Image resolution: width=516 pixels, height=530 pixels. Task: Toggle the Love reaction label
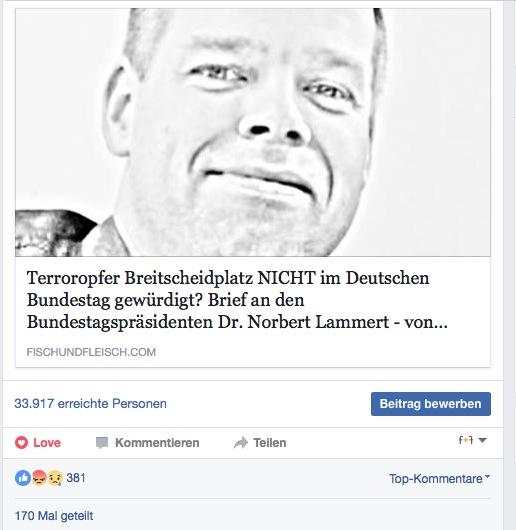coord(47,443)
